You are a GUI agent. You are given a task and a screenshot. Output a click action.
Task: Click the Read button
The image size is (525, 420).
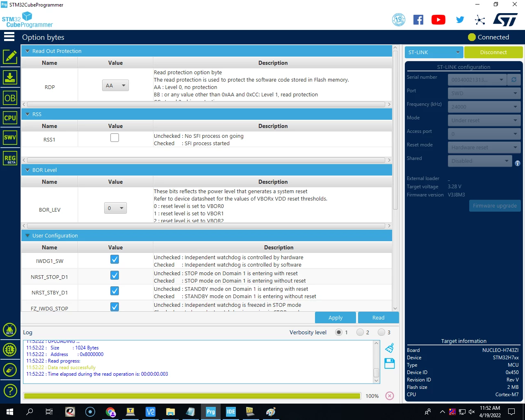point(378,317)
